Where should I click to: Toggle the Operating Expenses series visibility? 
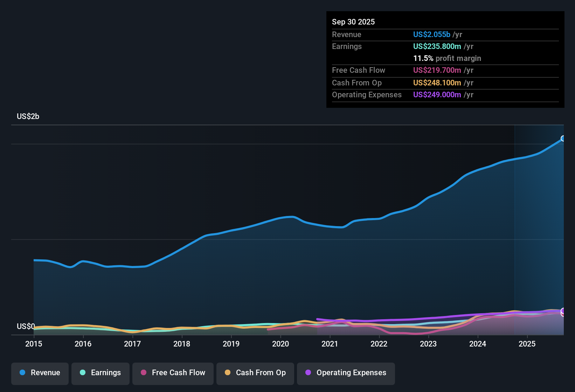point(346,373)
